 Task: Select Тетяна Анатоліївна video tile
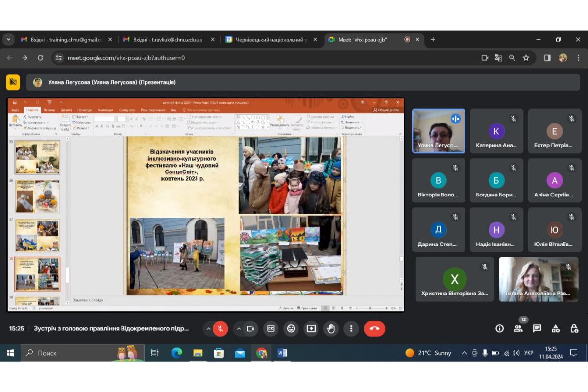(x=538, y=279)
